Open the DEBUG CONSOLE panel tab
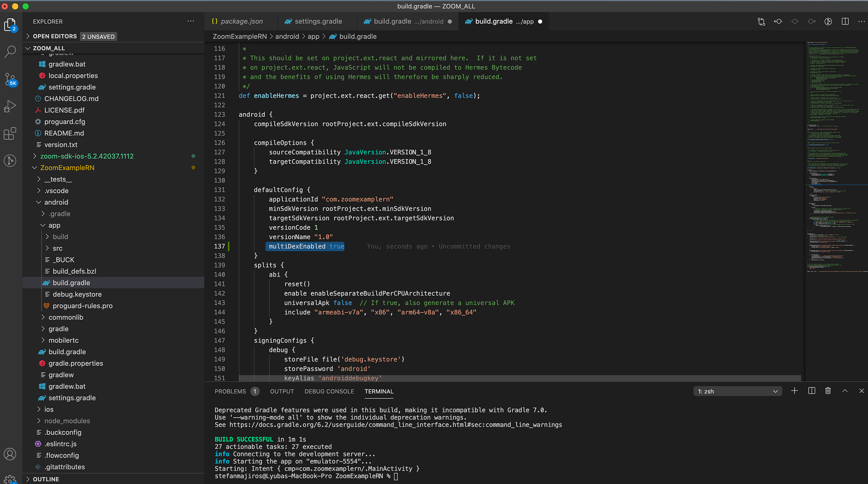This screenshot has width=868, height=484. [329, 391]
